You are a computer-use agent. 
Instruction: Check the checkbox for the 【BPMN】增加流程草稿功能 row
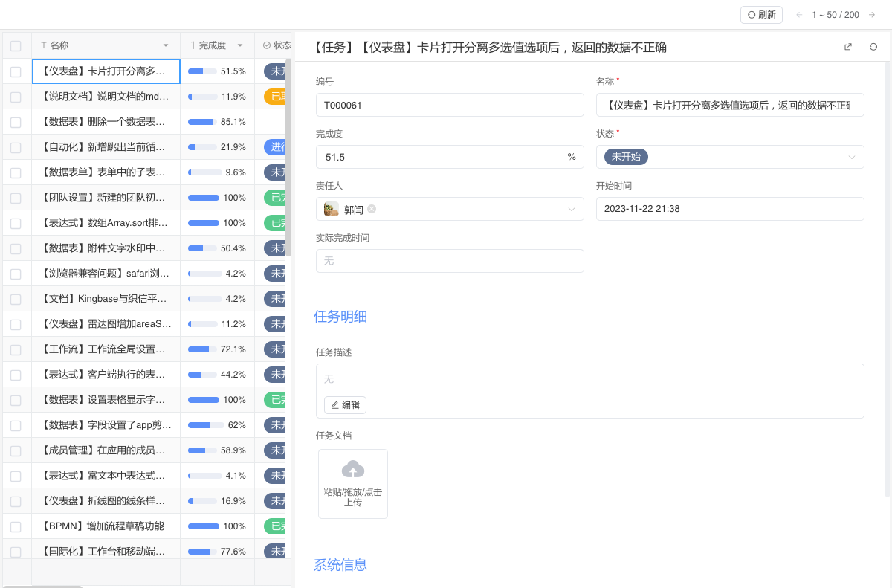(x=16, y=526)
